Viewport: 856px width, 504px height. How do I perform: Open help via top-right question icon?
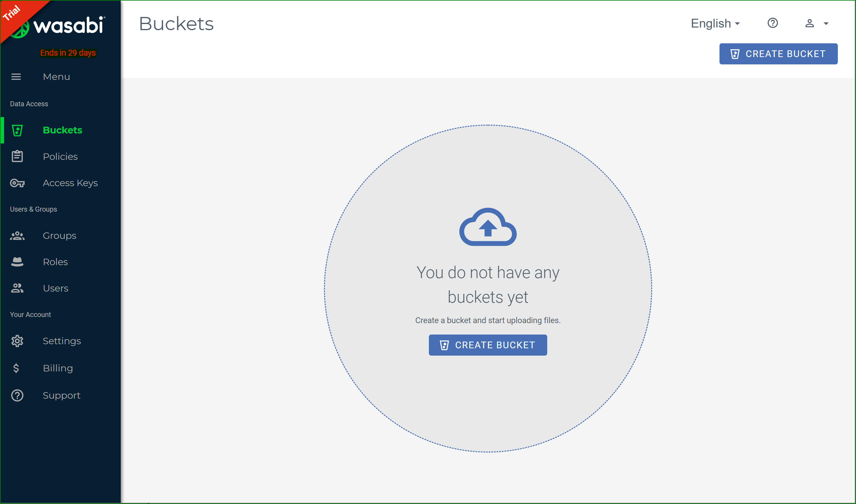tap(773, 23)
